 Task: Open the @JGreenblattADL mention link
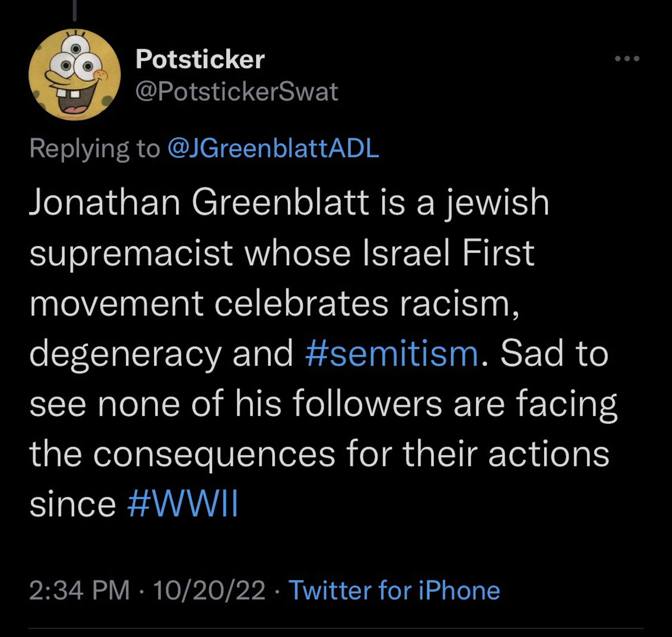point(273,148)
